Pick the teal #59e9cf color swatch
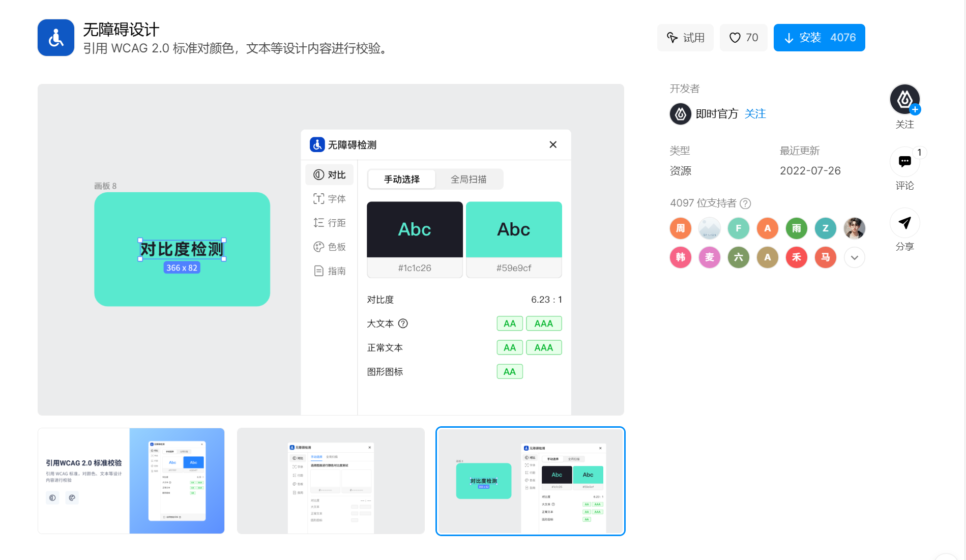Viewport: 966px width, 560px height. [514, 229]
